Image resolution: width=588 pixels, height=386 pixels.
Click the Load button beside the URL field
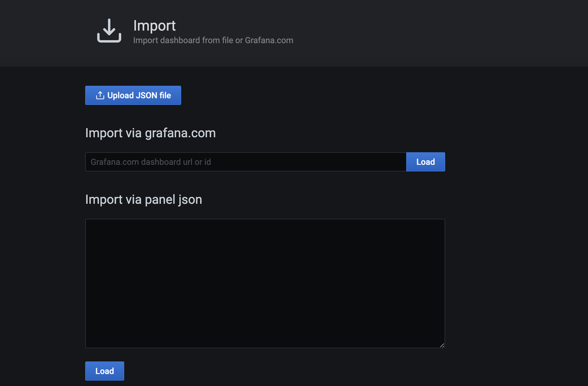(x=425, y=162)
